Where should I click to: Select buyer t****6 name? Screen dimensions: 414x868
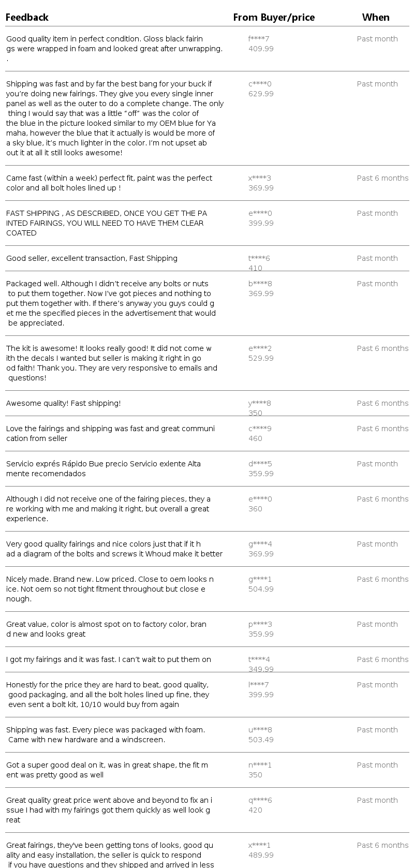click(259, 258)
